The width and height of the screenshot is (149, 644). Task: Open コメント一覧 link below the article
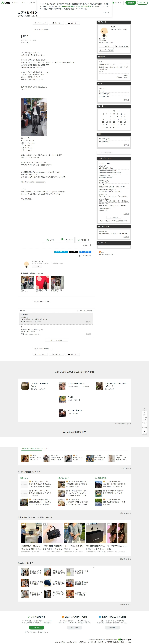pyautogui.click(x=87, y=245)
